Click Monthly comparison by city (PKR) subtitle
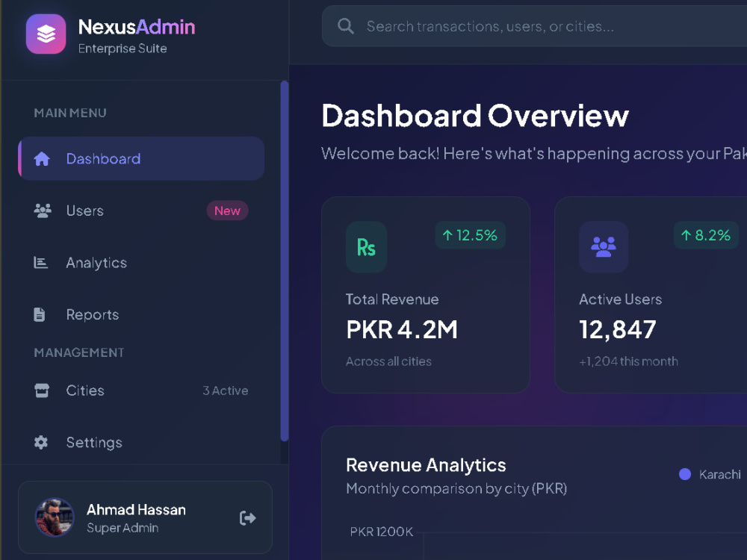 point(456,488)
